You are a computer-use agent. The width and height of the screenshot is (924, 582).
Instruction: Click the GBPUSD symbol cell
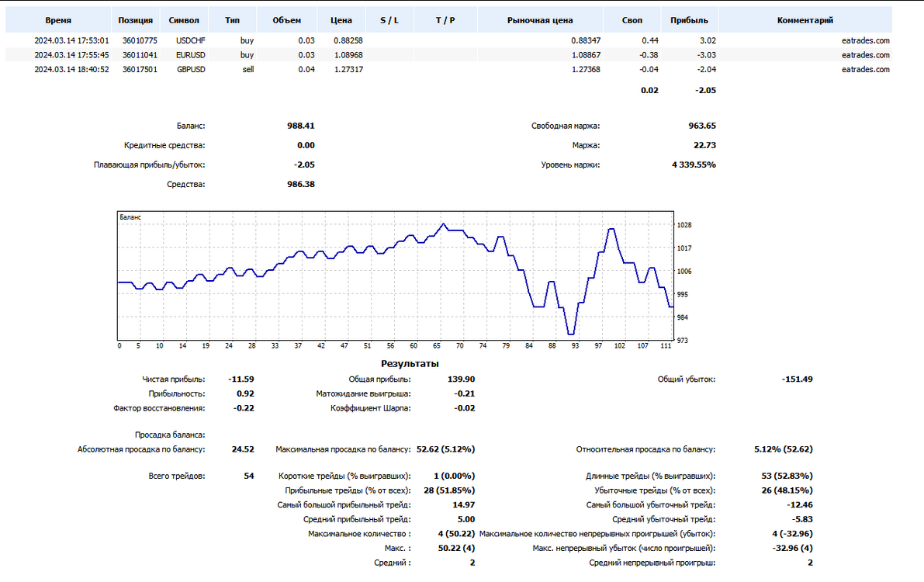click(191, 69)
